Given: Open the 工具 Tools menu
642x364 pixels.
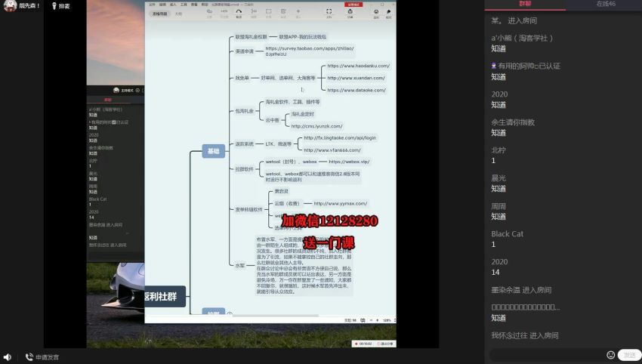Looking at the screenshot, I should [184, 5].
